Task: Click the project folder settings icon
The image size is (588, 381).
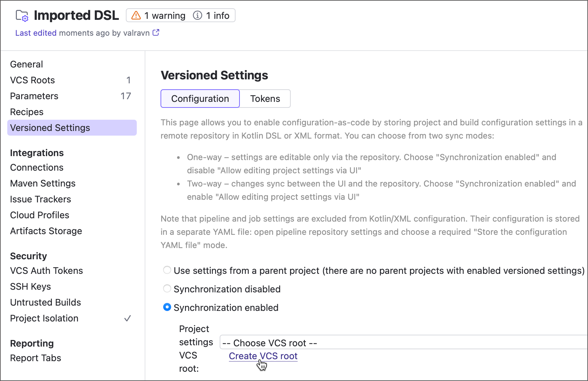Action: pyautogui.click(x=22, y=16)
